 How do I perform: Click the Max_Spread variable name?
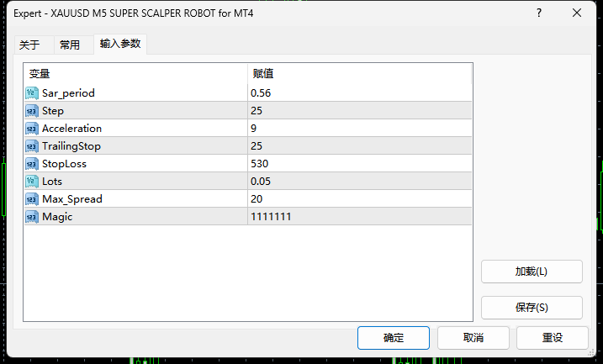pyautogui.click(x=72, y=199)
